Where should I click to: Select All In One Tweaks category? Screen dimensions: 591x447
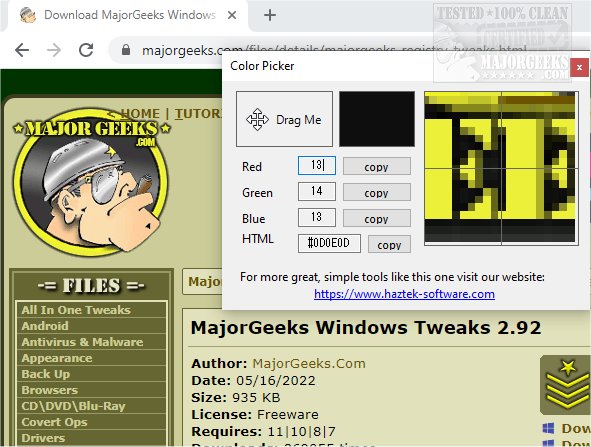pos(76,310)
